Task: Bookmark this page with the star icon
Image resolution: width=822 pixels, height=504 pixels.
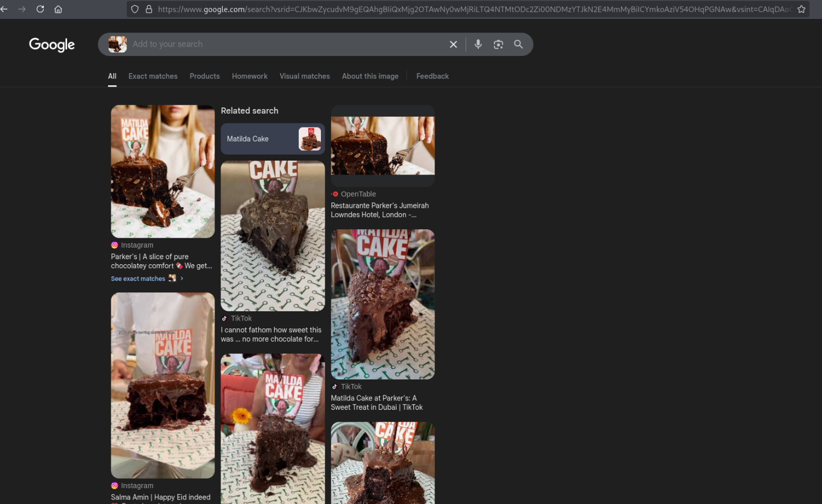Action: pyautogui.click(x=801, y=9)
